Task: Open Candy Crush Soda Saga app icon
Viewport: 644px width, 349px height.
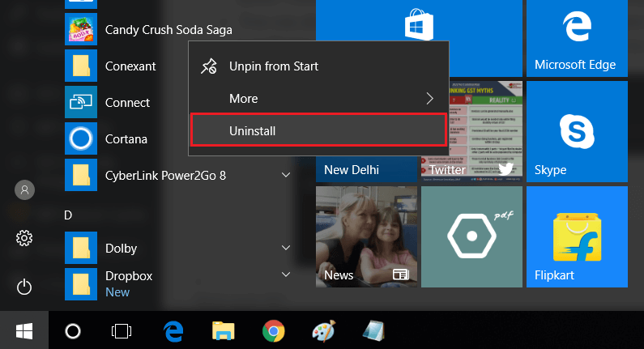Action: [81, 29]
